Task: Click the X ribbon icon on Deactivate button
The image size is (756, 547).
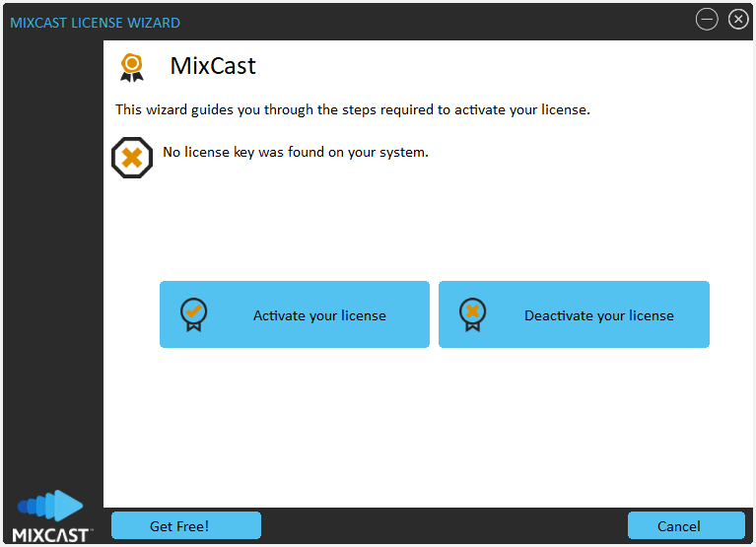Action: pos(472,314)
